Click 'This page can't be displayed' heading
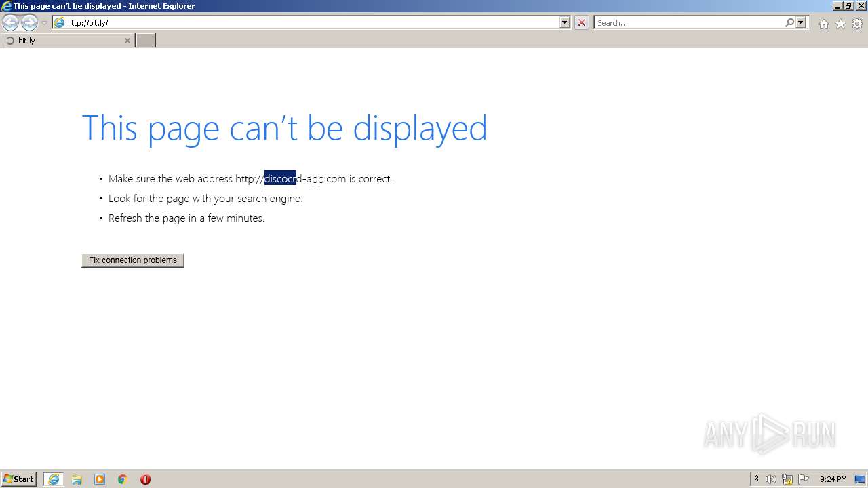Image resolution: width=868 pixels, height=488 pixels. pos(284,128)
